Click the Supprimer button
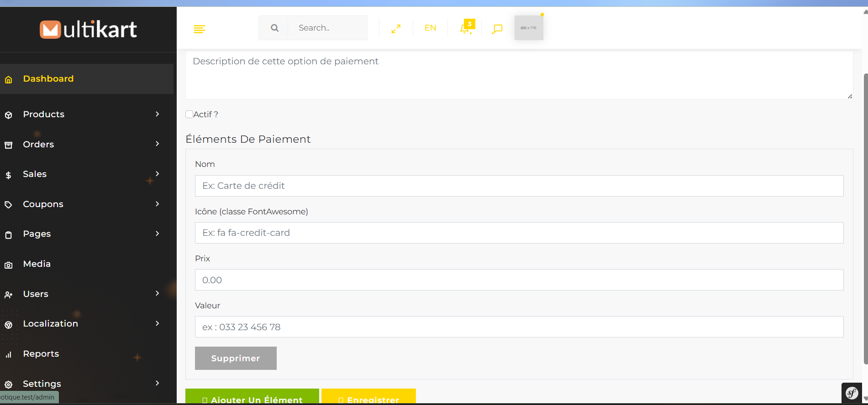The width and height of the screenshot is (868, 405). 236,358
